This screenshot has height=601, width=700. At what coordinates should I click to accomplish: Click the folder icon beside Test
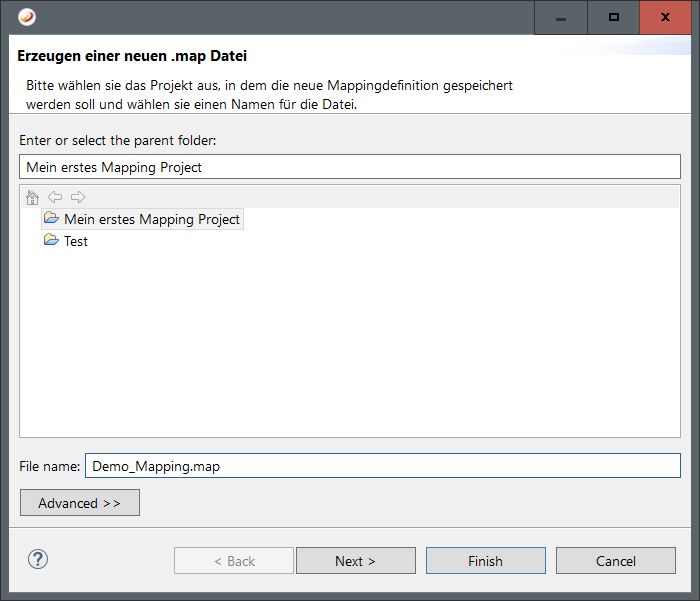click(x=51, y=241)
